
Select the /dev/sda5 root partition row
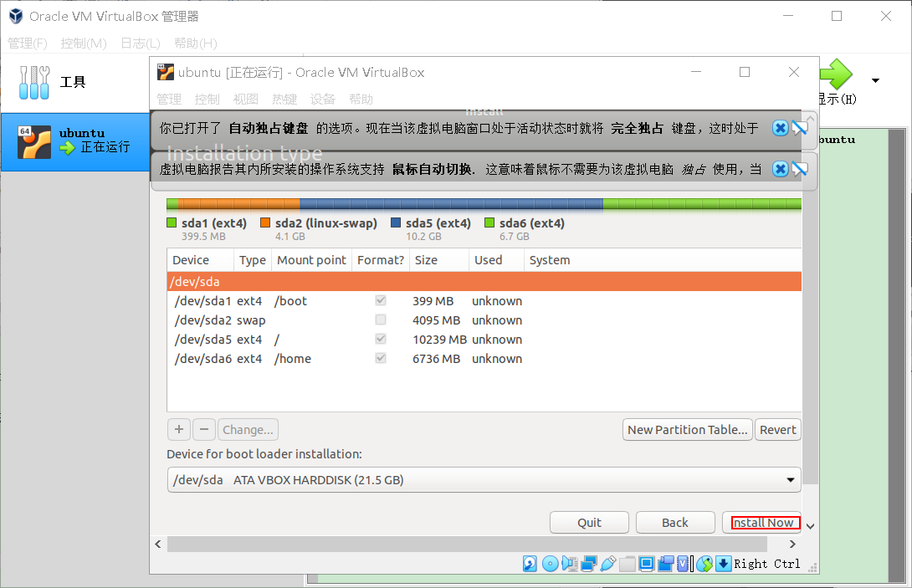click(x=484, y=339)
